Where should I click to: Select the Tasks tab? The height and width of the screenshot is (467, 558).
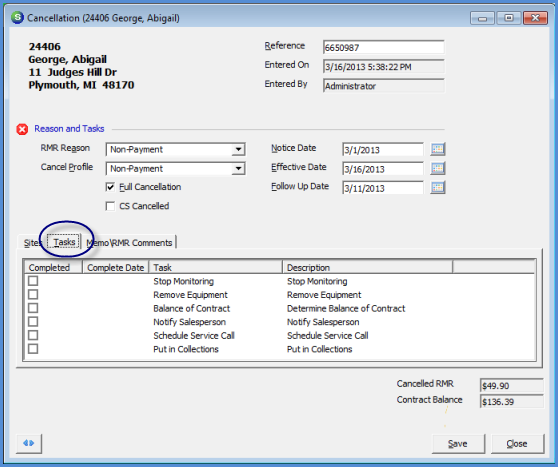coord(64,242)
